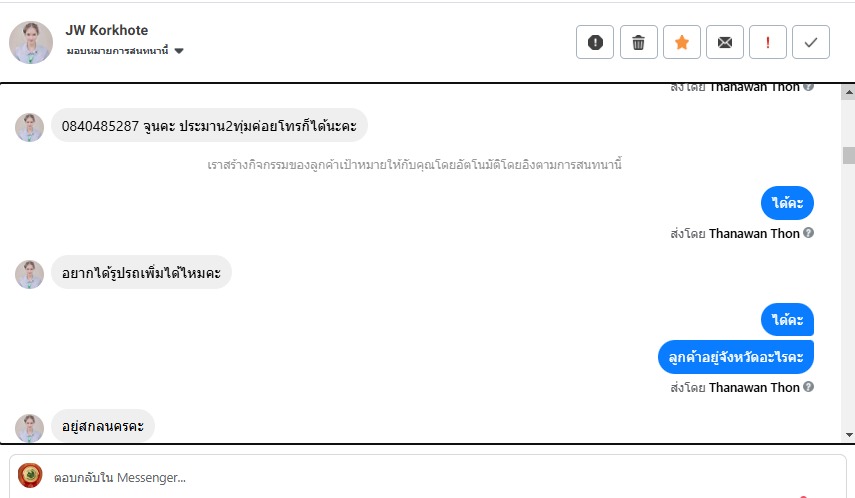Click the blue "ลูกค้าอยู่จังหวัดอะไรคะ" message bubble
The image size is (855, 498).
[736, 357]
